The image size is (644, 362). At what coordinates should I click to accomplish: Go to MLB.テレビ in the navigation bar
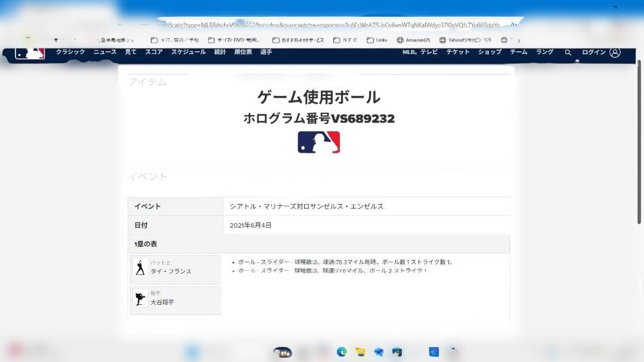click(420, 52)
